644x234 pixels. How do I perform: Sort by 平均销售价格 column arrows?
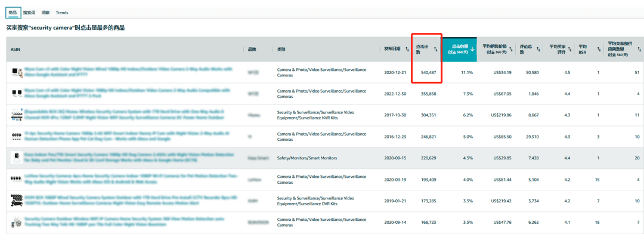pos(511,50)
